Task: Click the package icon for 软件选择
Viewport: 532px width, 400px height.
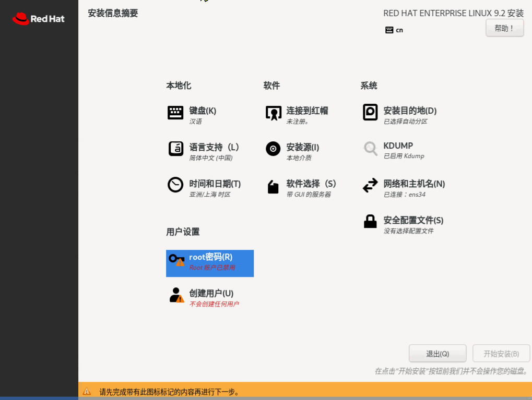Action: coord(273,187)
